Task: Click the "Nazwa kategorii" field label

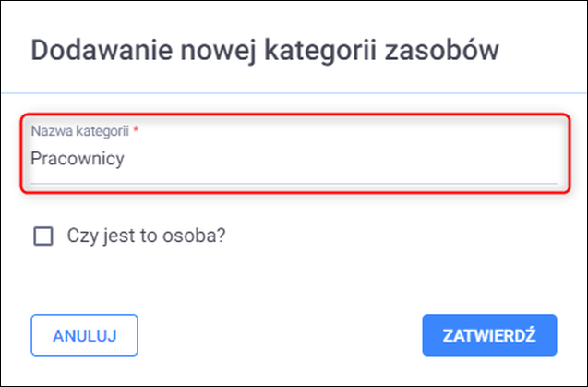Action: pyautogui.click(x=78, y=131)
